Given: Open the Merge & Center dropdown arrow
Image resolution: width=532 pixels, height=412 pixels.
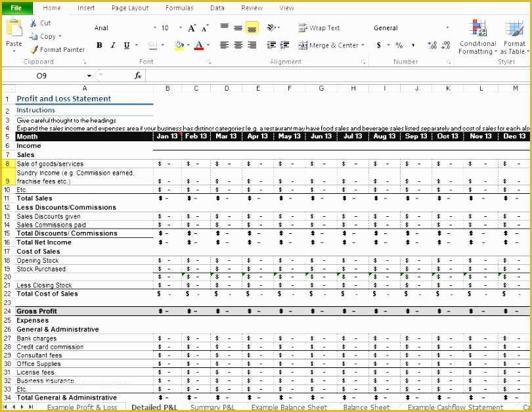Looking at the screenshot, I should (x=363, y=45).
